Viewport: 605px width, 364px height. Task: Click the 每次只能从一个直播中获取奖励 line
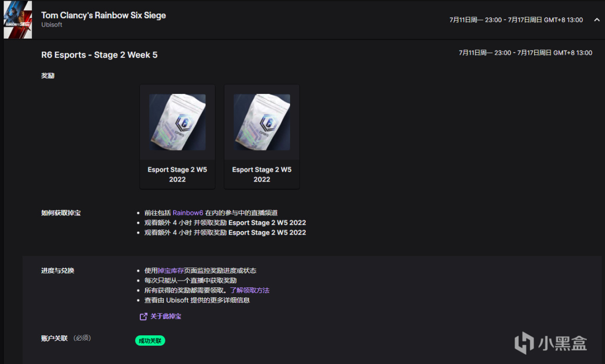[190, 281]
